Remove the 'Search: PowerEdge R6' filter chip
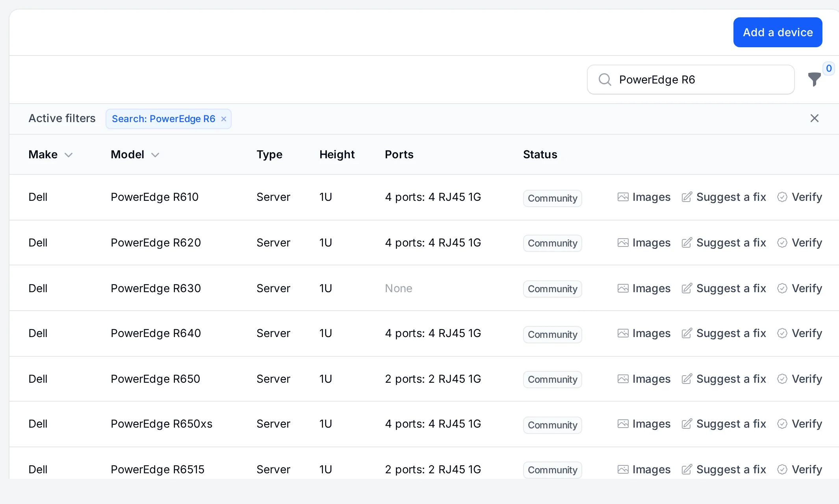Screen dimensions: 839x504 [x=224, y=119]
